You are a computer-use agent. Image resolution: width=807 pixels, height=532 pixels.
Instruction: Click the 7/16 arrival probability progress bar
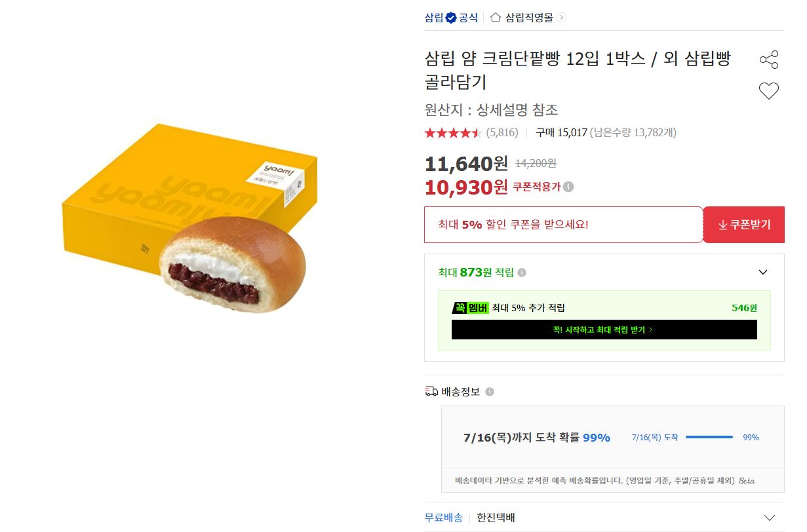pyautogui.click(x=709, y=437)
